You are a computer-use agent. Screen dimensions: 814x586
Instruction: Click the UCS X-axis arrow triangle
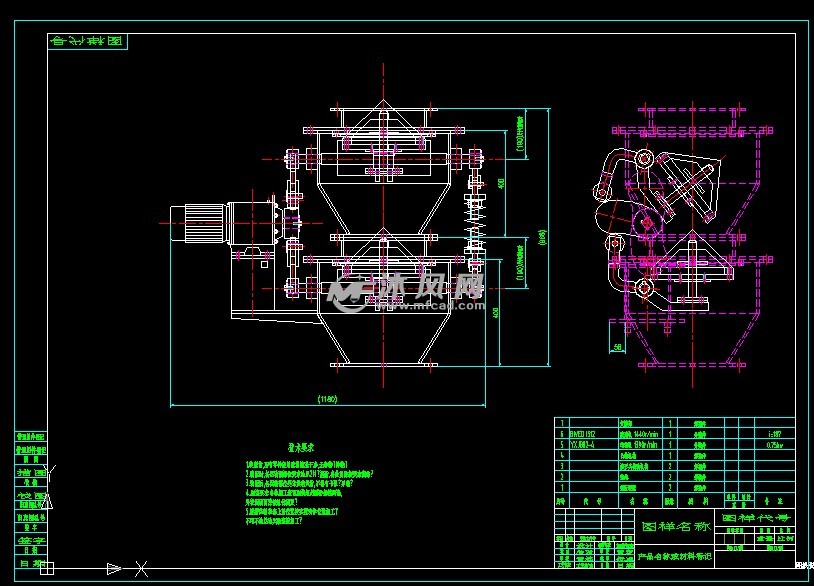(113, 568)
